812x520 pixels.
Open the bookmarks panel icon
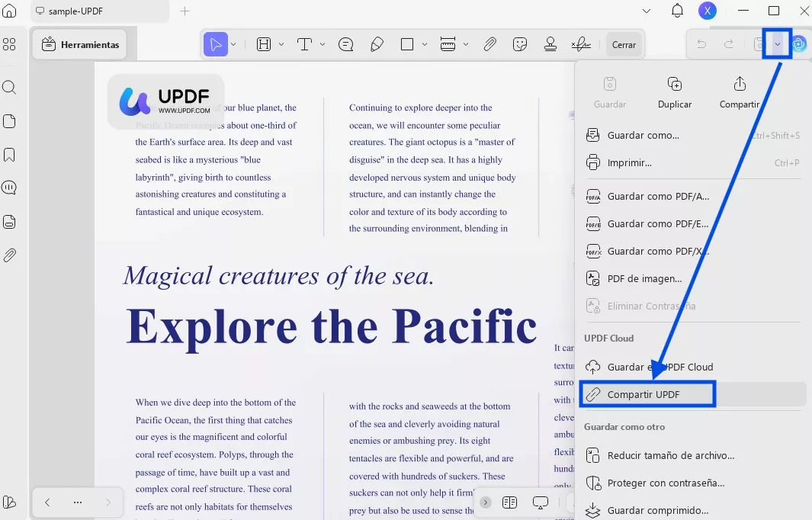coord(9,155)
